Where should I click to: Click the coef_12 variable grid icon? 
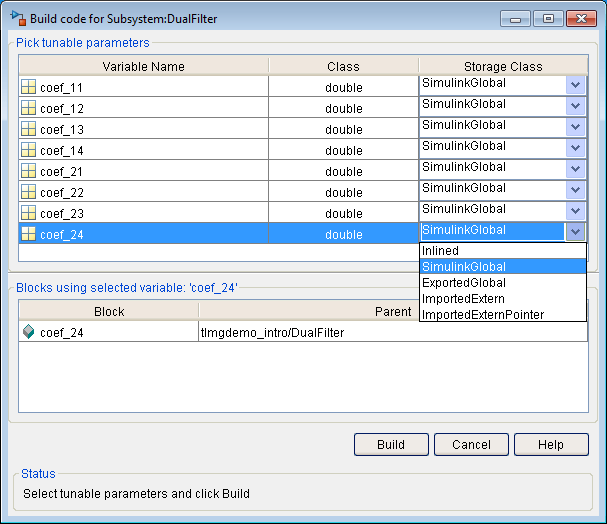coord(28,108)
